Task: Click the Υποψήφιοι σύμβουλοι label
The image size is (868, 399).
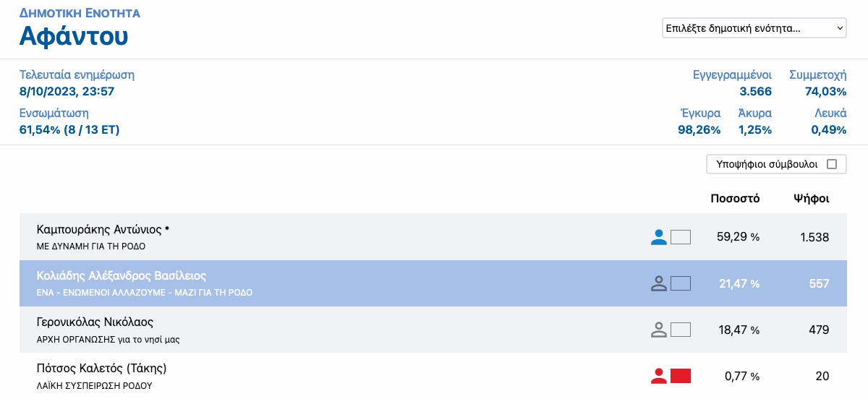Action: pyautogui.click(x=767, y=164)
